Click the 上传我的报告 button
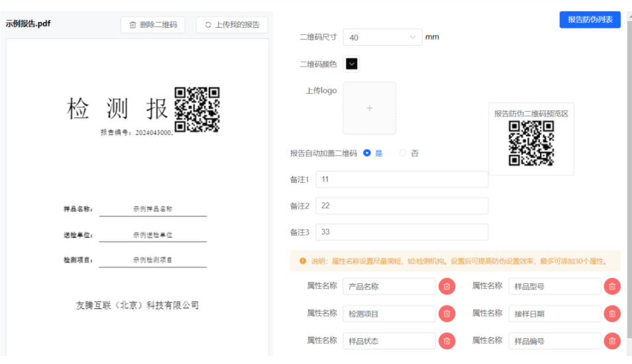 [232, 24]
